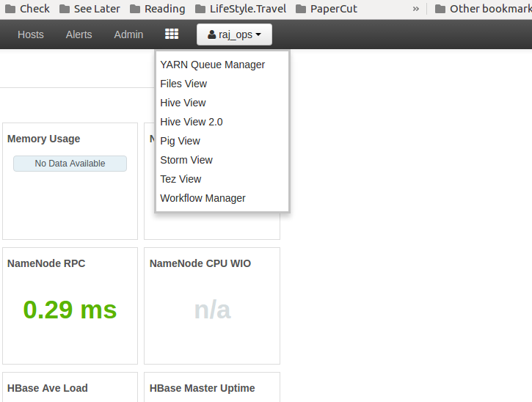
Task: Click the views grid icon
Action: click(172, 34)
